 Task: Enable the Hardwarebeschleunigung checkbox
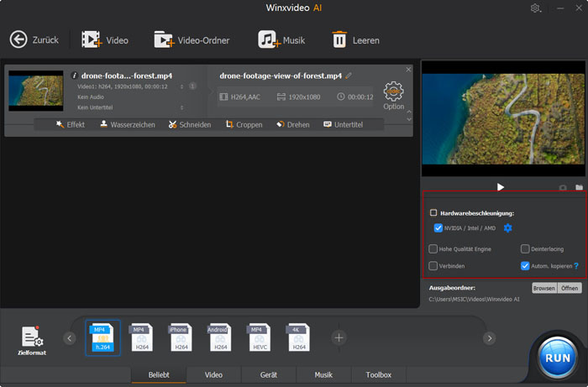click(433, 213)
